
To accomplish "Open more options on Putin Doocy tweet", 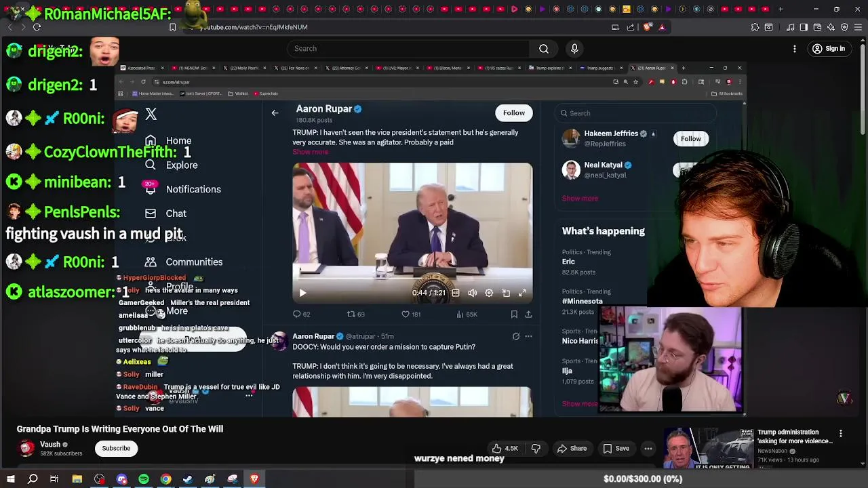I will pos(528,336).
